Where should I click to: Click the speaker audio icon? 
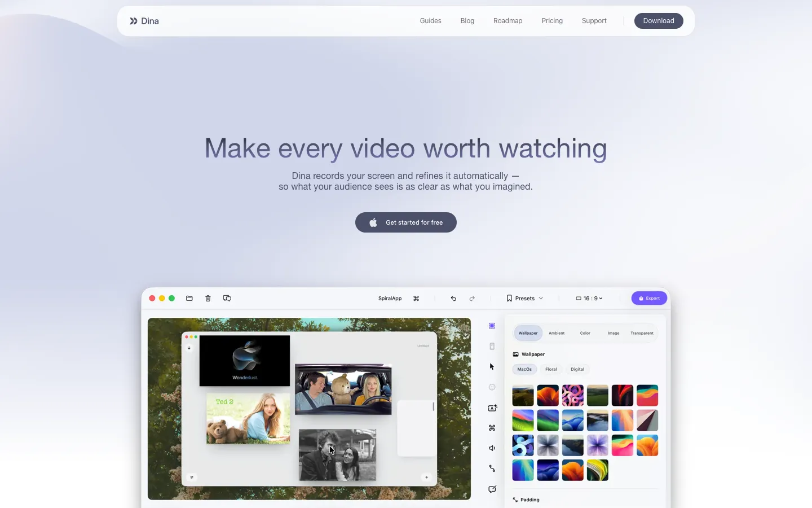click(492, 448)
